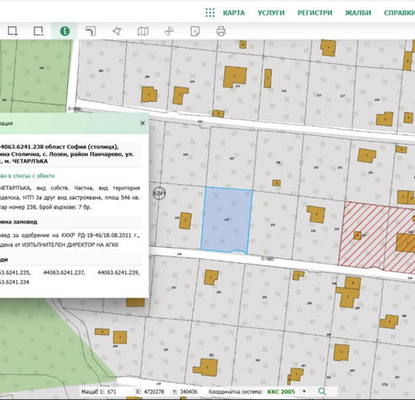This screenshot has width=415, height=400.
Task: Open the ЖАЛБИ menu
Action: pos(358,13)
